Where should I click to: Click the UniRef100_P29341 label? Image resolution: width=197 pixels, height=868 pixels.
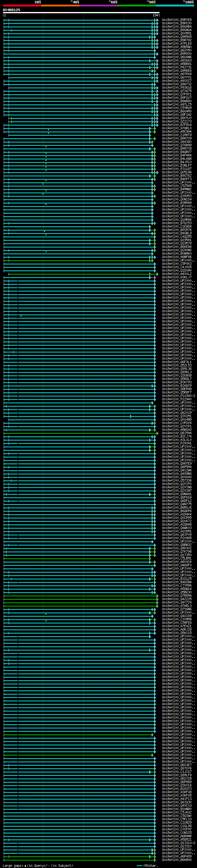click(x=177, y=443)
